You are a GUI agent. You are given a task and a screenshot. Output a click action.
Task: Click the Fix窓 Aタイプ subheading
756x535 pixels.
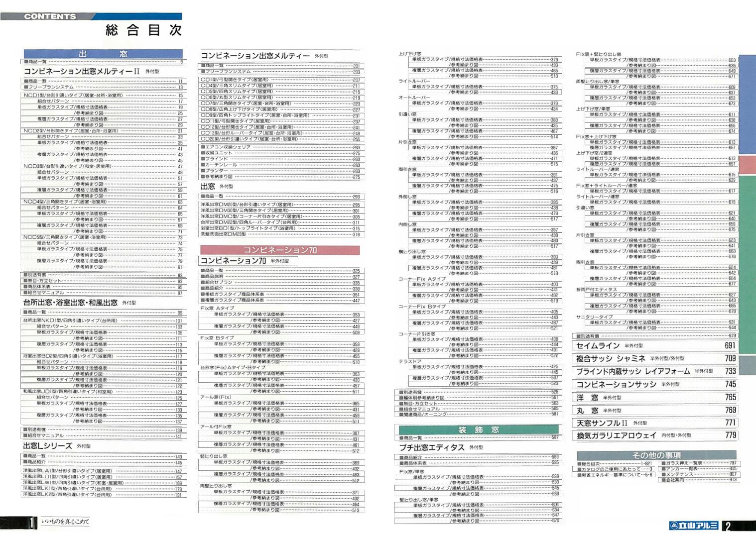coord(217,308)
